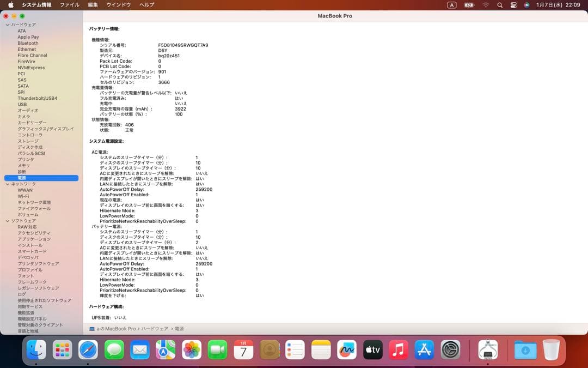This screenshot has height=368, width=588.
Task: Open the App Store from the Dock
Action: [x=424, y=351]
